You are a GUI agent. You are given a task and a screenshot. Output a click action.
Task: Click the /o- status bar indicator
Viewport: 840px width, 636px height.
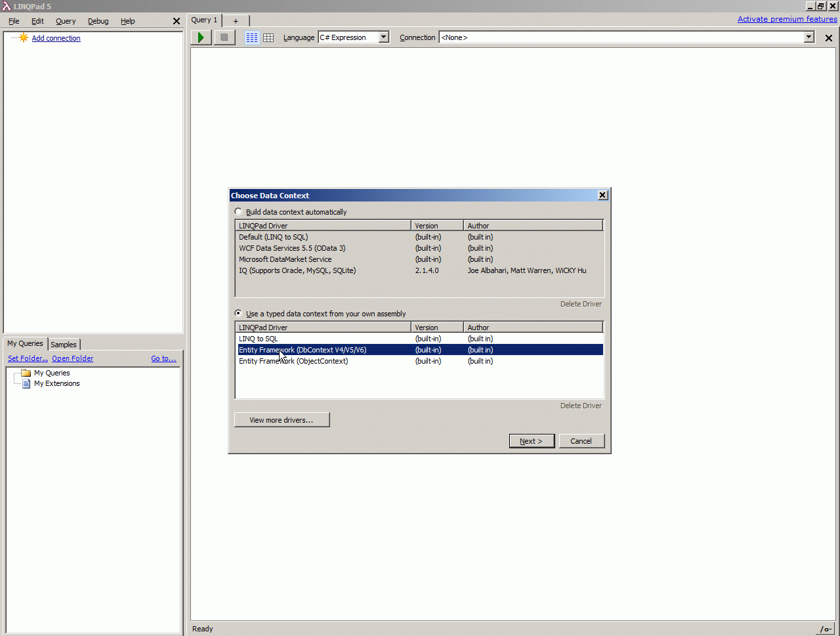(826, 629)
